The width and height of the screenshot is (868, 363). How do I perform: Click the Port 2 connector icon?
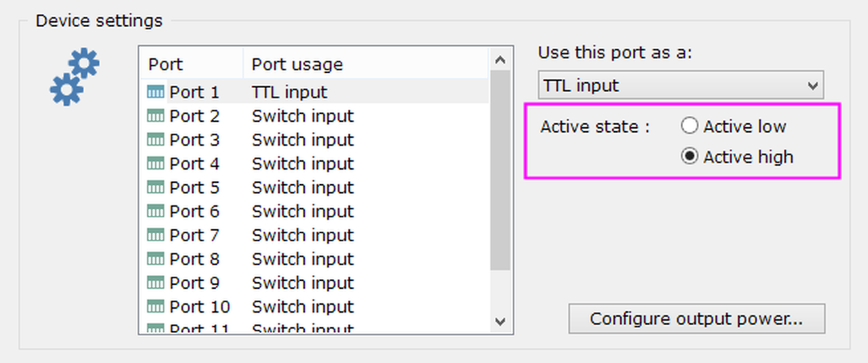click(x=156, y=117)
